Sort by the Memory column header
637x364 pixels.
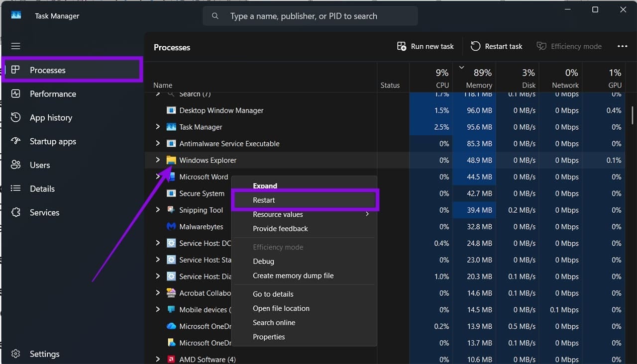(474, 78)
